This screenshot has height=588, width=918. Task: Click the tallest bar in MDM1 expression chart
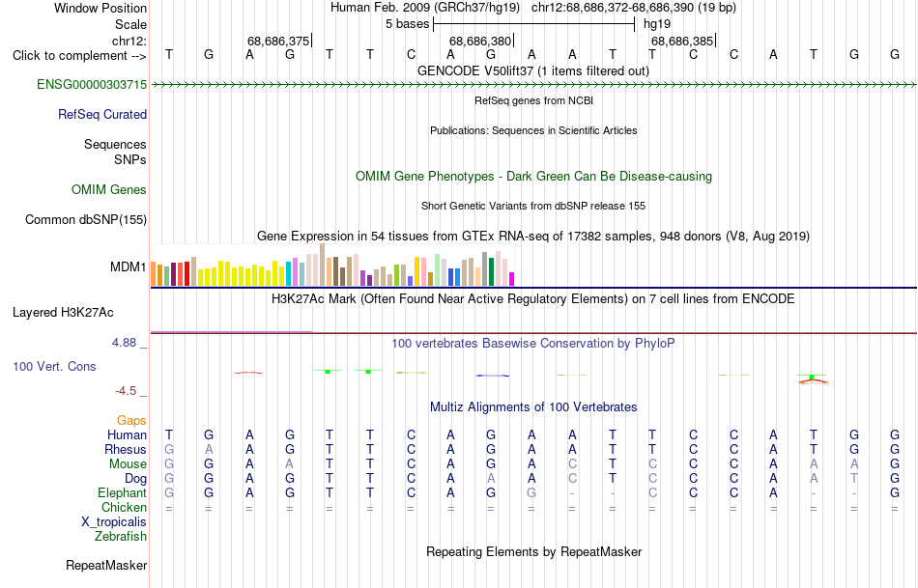(x=322, y=265)
